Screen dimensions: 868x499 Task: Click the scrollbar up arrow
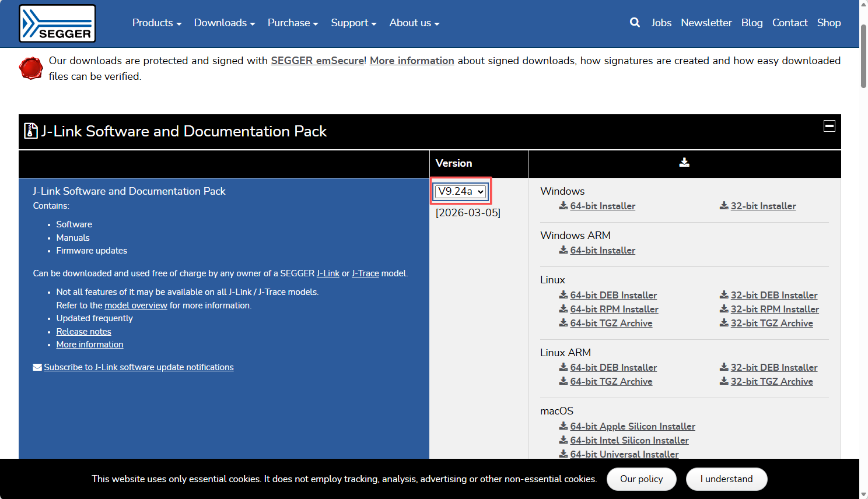tap(863, 4)
